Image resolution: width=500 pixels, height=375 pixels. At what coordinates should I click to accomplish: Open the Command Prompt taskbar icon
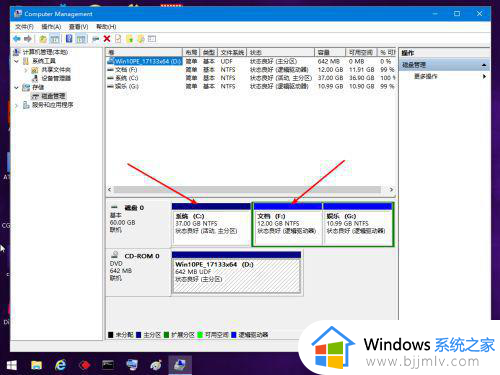click(x=108, y=365)
